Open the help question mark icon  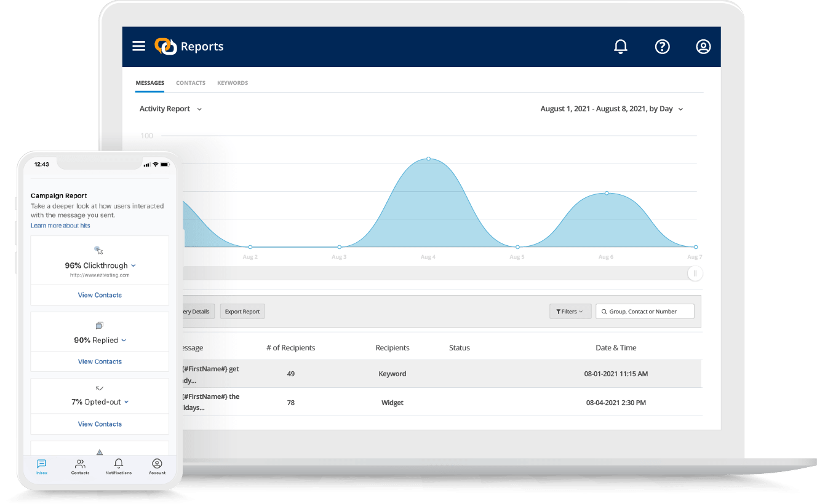click(662, 46)
